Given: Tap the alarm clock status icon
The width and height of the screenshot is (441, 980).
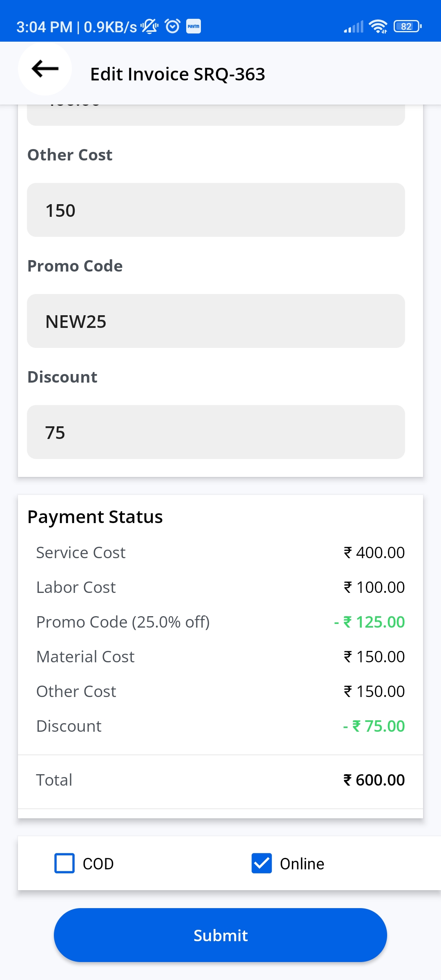Looking at the screenshot, I should tap(172, 26).
